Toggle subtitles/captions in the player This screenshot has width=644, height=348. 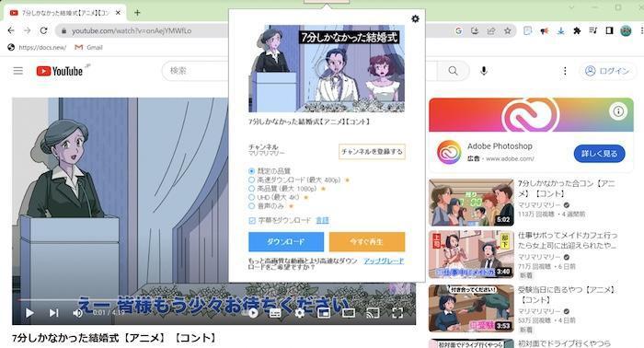275,313
